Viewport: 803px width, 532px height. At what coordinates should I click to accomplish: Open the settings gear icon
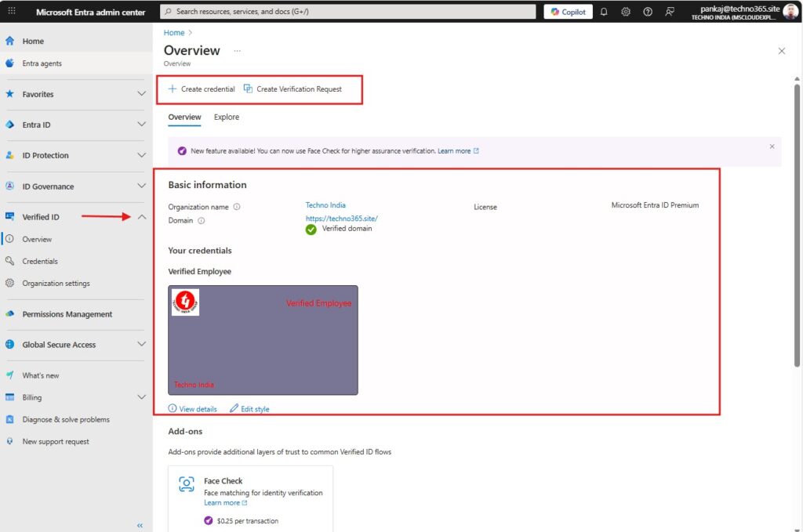point(626,12)
